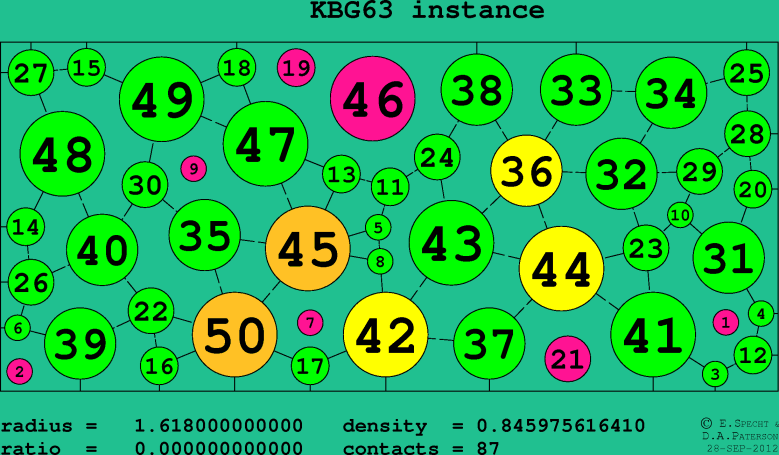Viewport: 779px width, 455px height.
Task: Select the green circle numbered 33
Action: 576,90
